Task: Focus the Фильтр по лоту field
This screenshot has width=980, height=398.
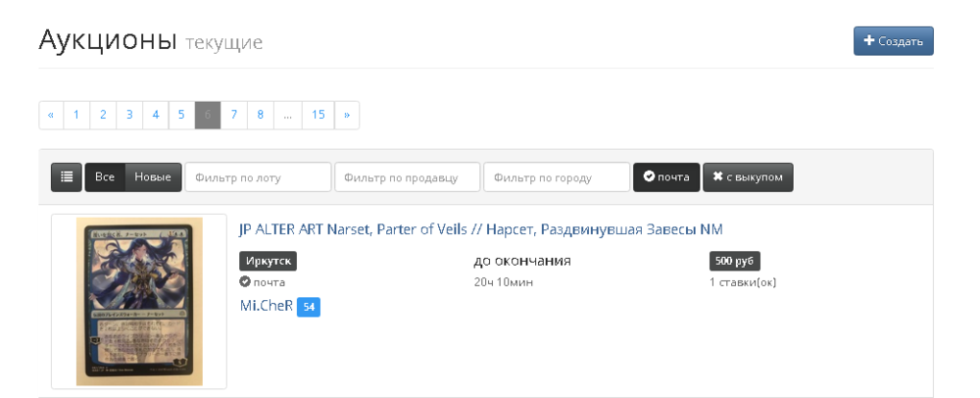Action: 259,177
